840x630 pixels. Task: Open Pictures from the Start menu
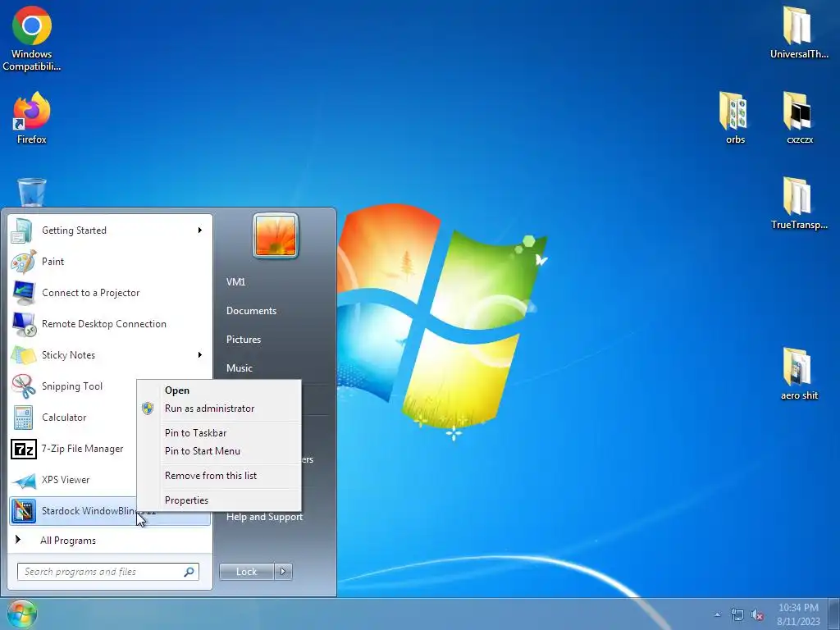[243, 340]
